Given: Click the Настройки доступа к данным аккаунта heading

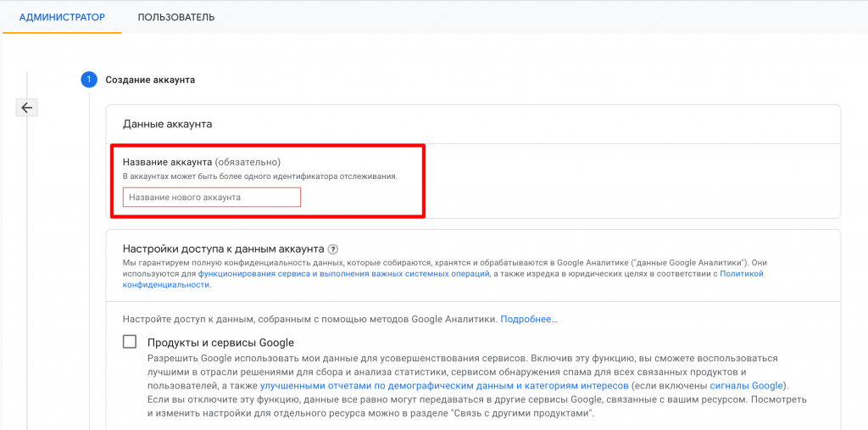Looking at the screenshot, I should click(223, 249).
